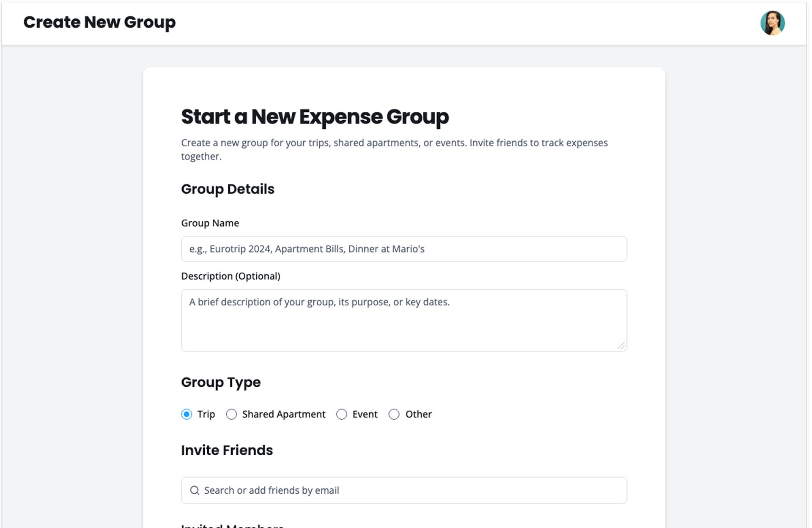Click the Group Details section heading
Viewport: 812px width, 528px height.
[228, 189]
